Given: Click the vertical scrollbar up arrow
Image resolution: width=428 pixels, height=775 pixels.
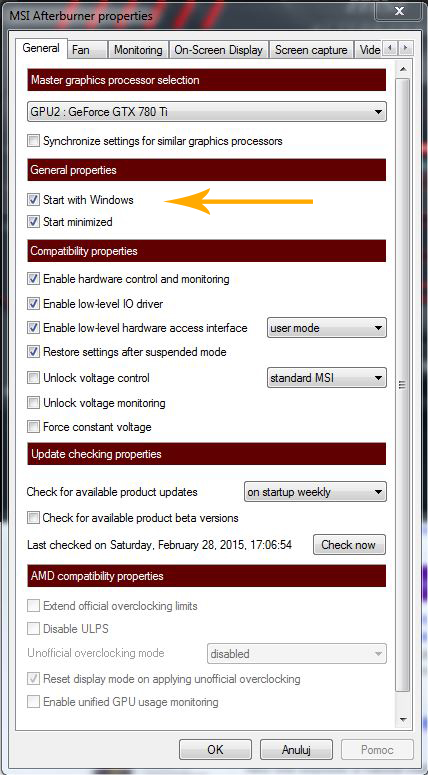Looking at the screenshot, I should (403, 69).
